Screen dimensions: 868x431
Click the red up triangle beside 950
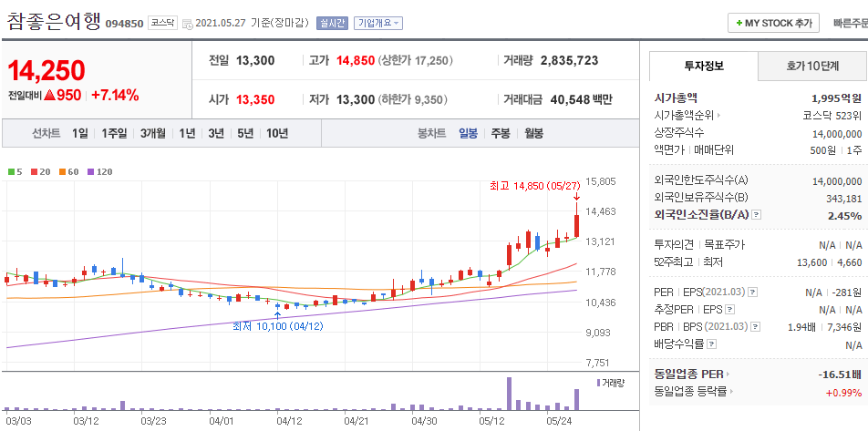[49, 95]
